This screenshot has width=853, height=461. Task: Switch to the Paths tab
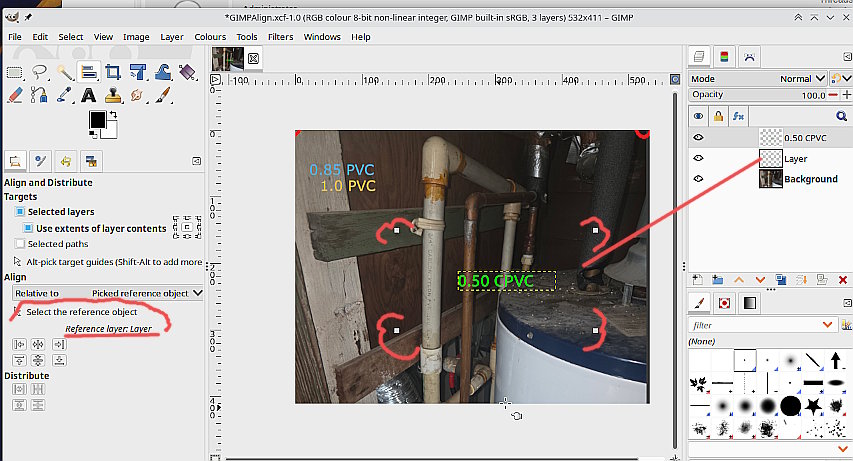[x=749, y=57]
